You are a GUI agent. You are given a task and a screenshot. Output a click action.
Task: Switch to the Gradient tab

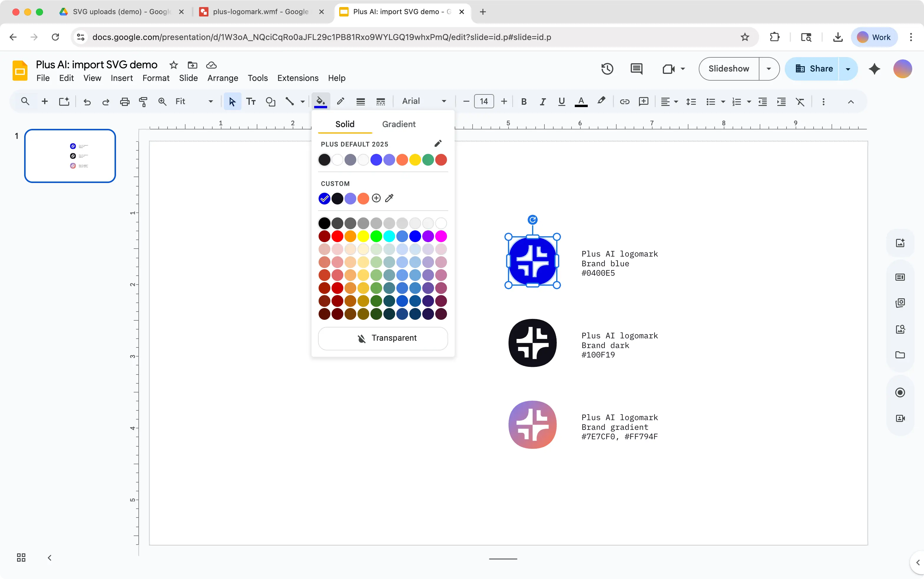pyautogui.click(x=399, y=124)
